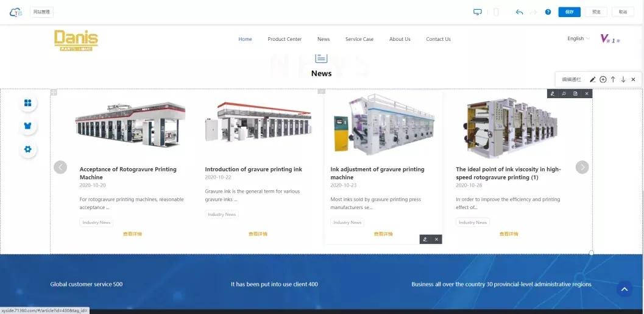Viewport: 644px width, 314px height.
Task: Open the four-squares modules button on left sidebar
Action: [28, 103]
